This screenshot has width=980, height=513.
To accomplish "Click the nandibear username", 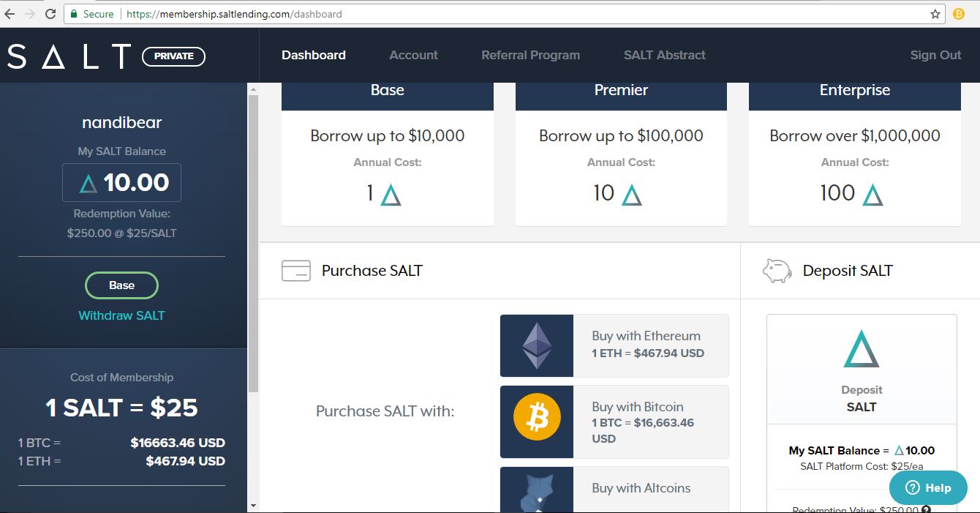I will click(x=121, y=123).
